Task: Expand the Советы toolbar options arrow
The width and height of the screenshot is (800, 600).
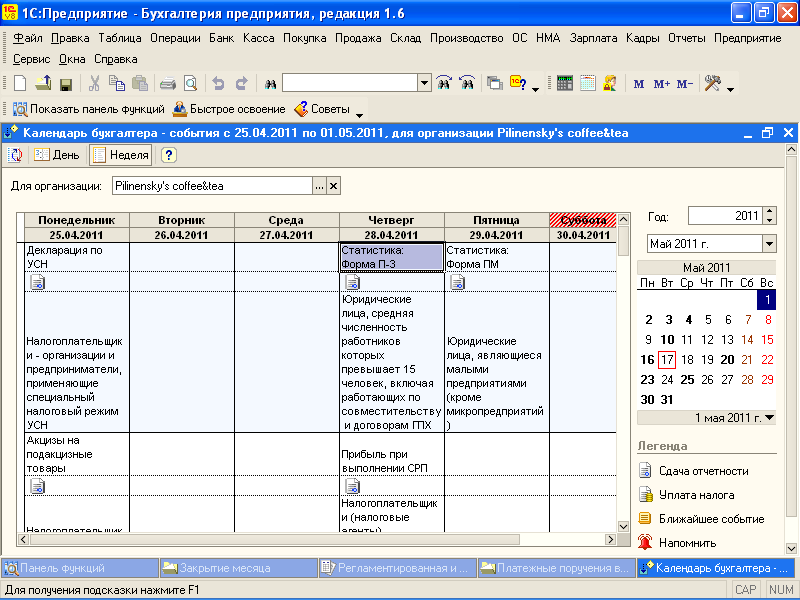Action: click(x=359, y=115)
